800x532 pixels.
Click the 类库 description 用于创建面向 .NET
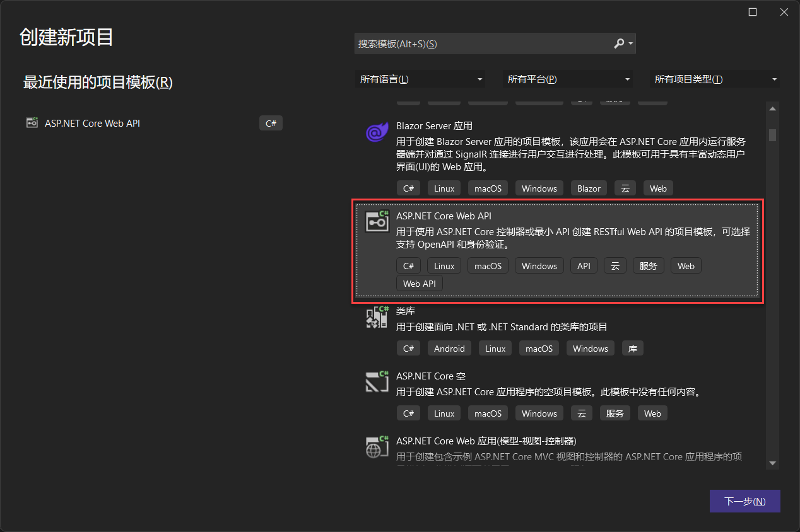pos(502,327)
